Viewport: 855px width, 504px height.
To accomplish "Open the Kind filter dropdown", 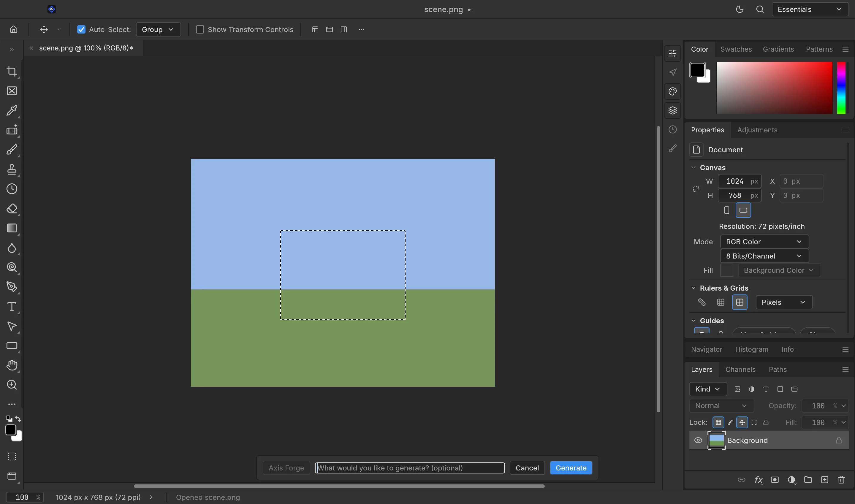I will point(708,389).
